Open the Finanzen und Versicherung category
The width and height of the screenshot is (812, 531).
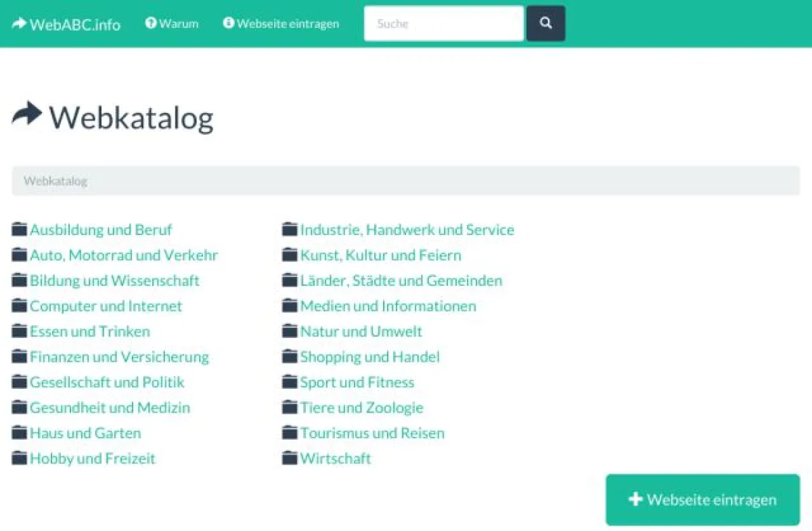click(119, 357)
